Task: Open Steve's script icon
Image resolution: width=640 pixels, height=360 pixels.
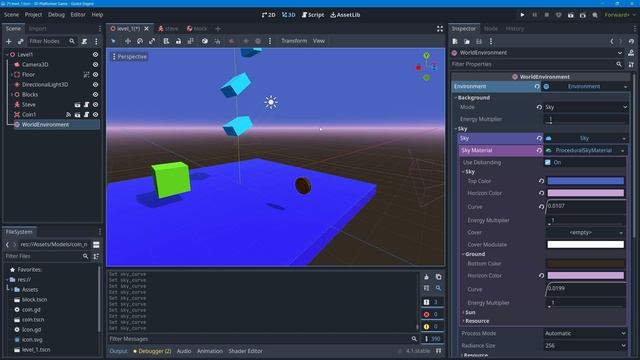Action: pos(87,104)
